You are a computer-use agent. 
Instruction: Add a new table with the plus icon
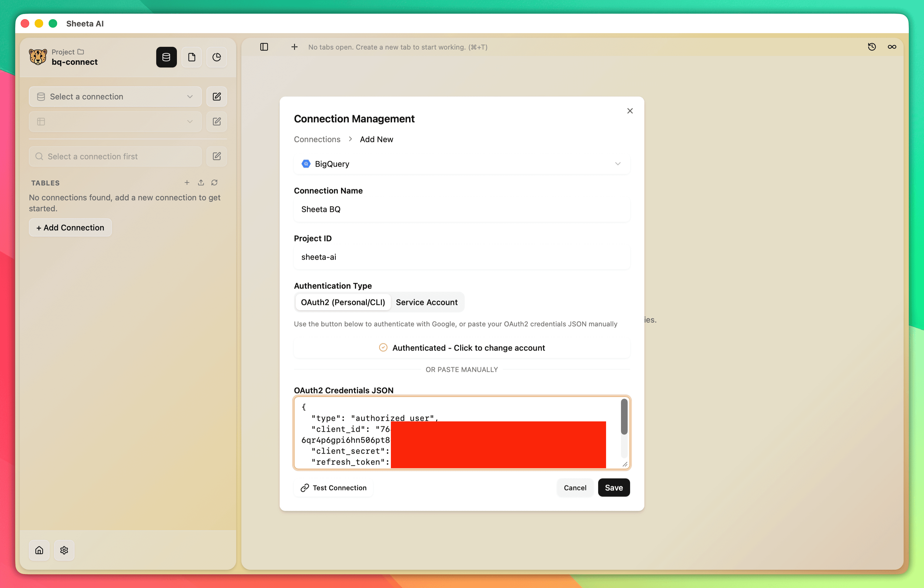point(187,183)
